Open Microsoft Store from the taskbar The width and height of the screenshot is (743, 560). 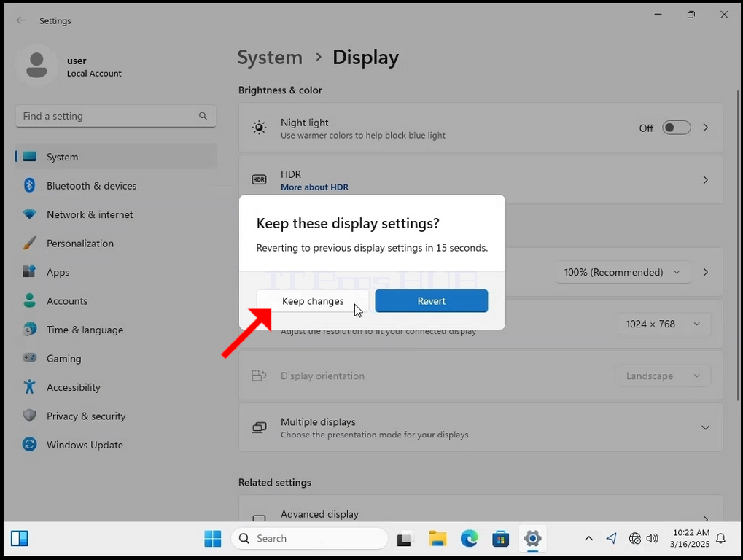[x=500, y=539]
